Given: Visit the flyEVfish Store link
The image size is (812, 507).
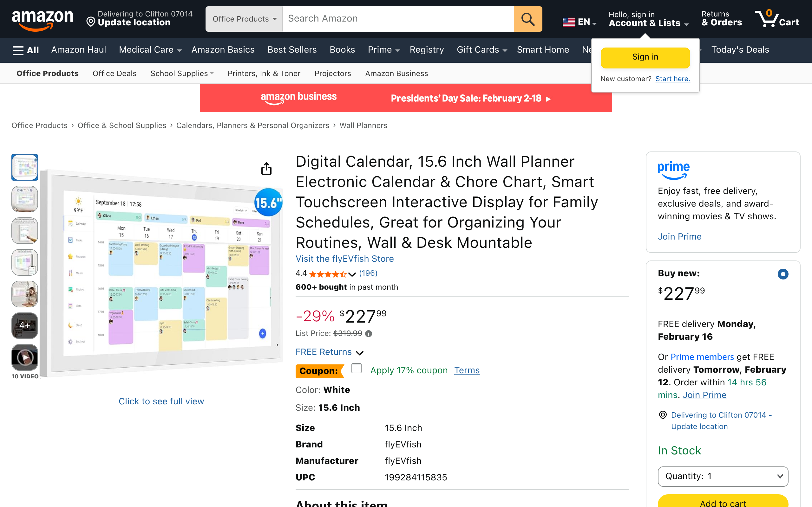Looking at the screenshot, I should [x=344, y=259].
